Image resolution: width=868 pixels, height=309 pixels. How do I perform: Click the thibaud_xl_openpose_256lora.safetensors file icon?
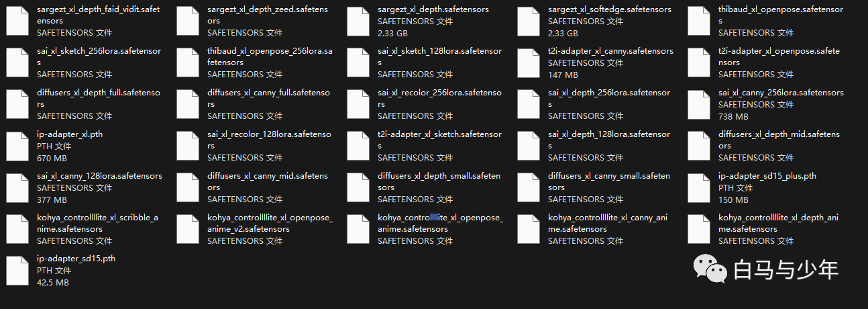tap(188, 62)
